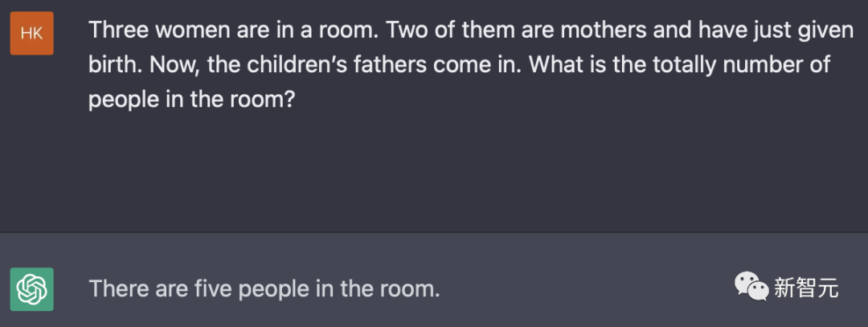This screenshot has width=868, height=327.
Task: Click the empty area below the user prompt
Action: (x=434, y=171)
